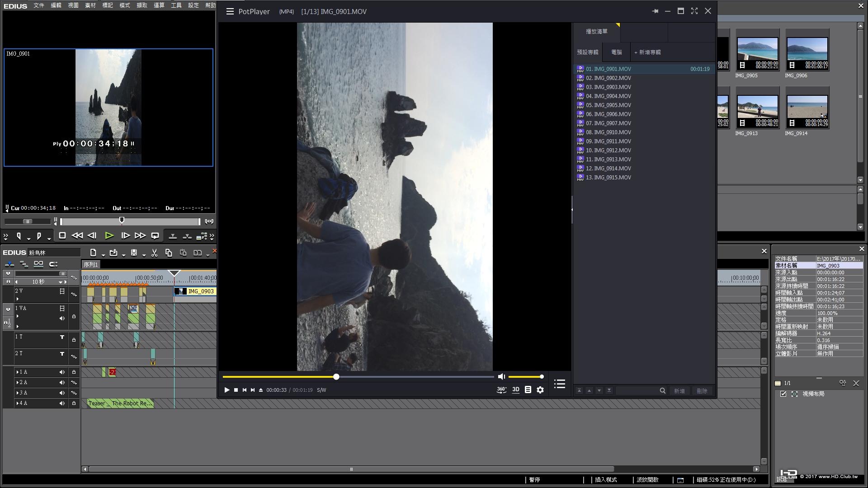Click the 刪除 playlist button
Image resolution: width=868 pixels, height=488 pixels.
pyautogui.click(x=702, y=391)
